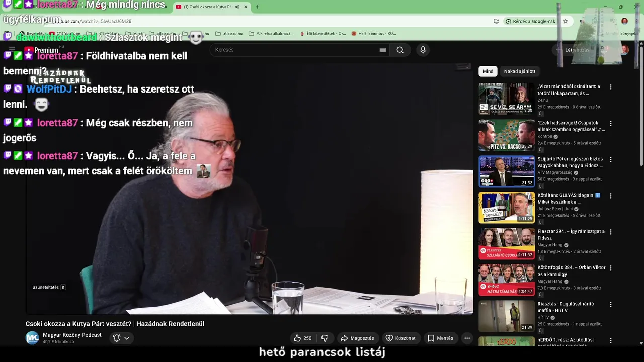The image size is (644, 362).
Task: Open Szijjártó Péter ATV thumbnail 21:52
Action: pos(507,171)
